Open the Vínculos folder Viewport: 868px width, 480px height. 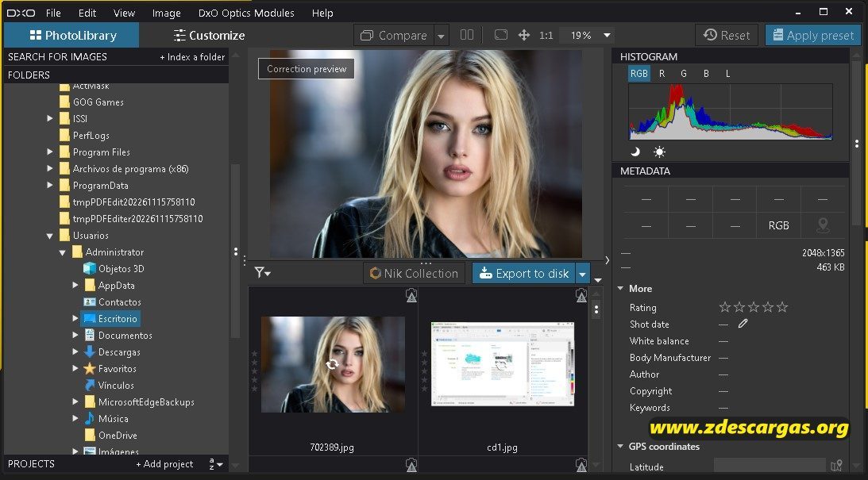coord(109,386)
